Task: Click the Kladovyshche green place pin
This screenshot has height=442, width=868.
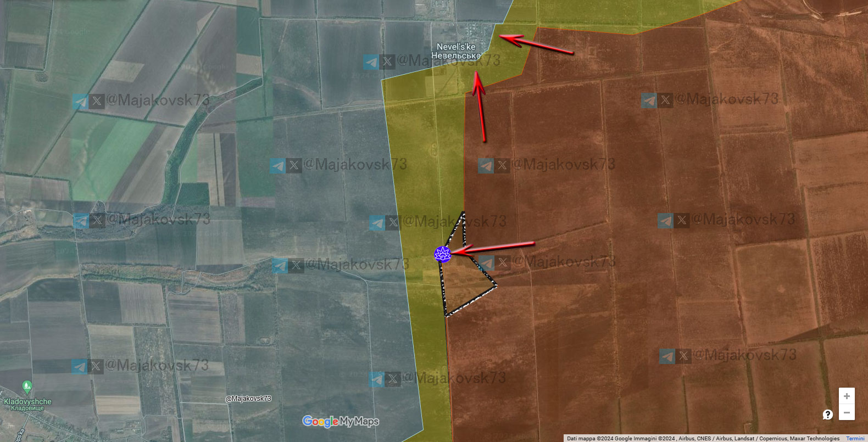Action: [26, 387]
